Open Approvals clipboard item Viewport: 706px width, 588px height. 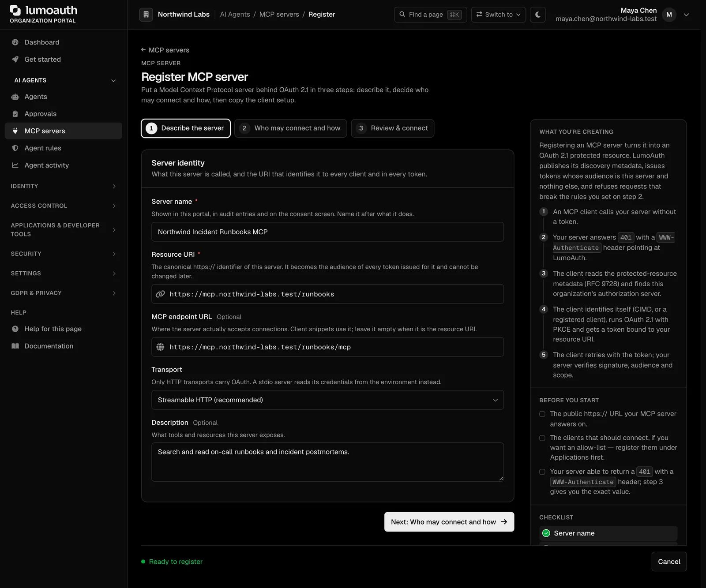tap(63, 114)
